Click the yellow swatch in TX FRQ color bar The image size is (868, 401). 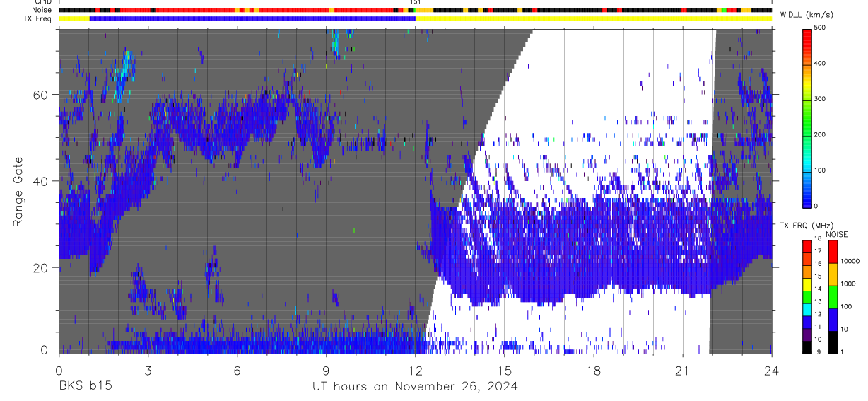[807, 284]
